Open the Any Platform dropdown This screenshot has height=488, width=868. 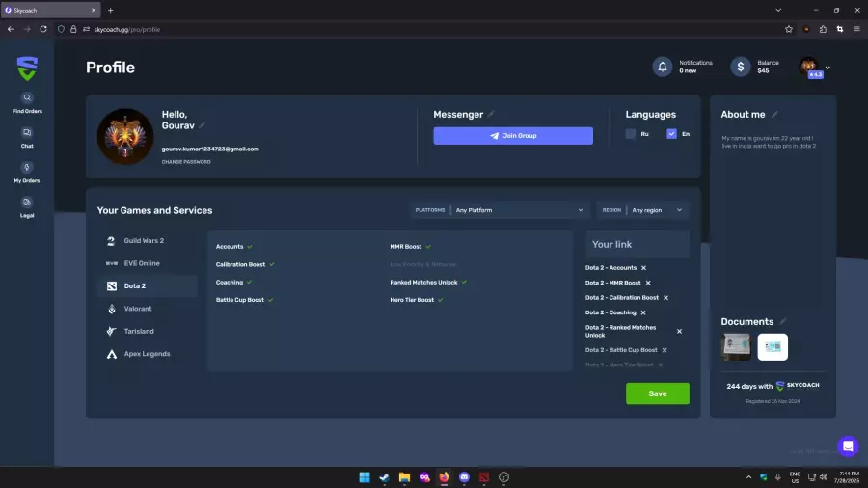click(x=499, y=210)
